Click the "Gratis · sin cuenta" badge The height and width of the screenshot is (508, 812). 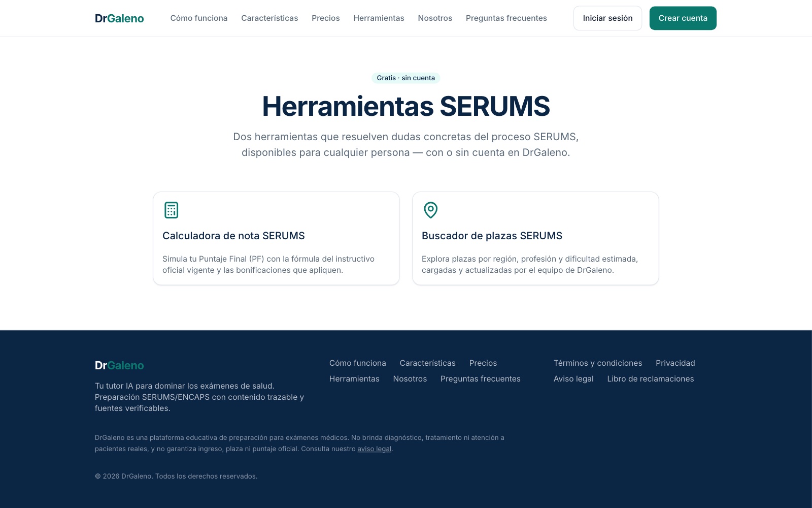point(406,78)
